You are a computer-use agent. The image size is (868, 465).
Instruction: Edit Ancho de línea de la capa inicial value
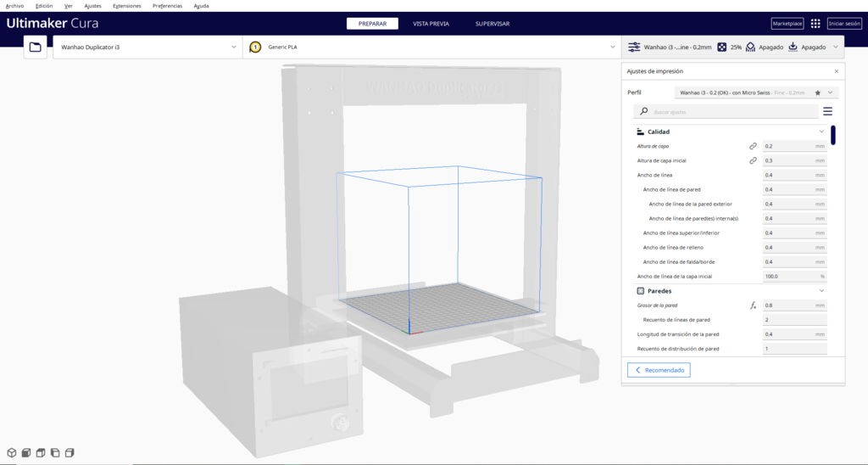pos(794,276)
